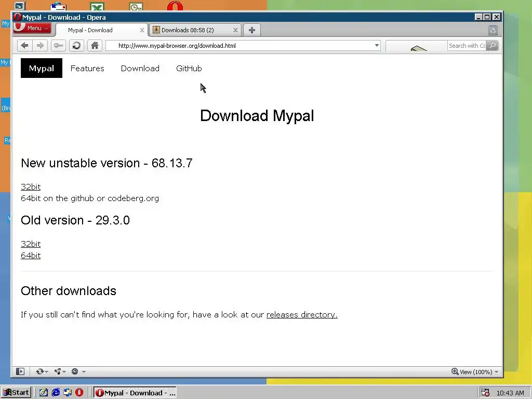Open the red Opera Menu button
The width and height of the screenshot is (532, 399).
(x=32, y=28)
